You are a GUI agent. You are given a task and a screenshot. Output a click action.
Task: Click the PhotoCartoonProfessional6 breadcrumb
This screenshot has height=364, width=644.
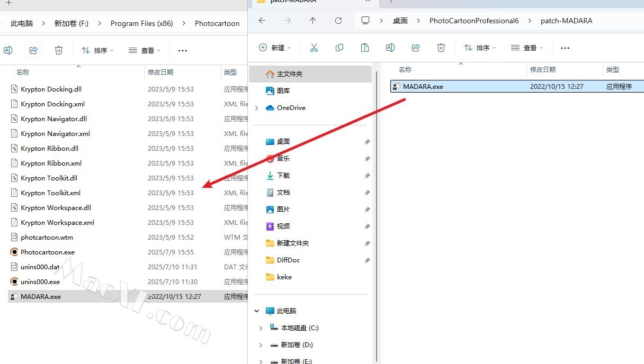pos(474,21)
